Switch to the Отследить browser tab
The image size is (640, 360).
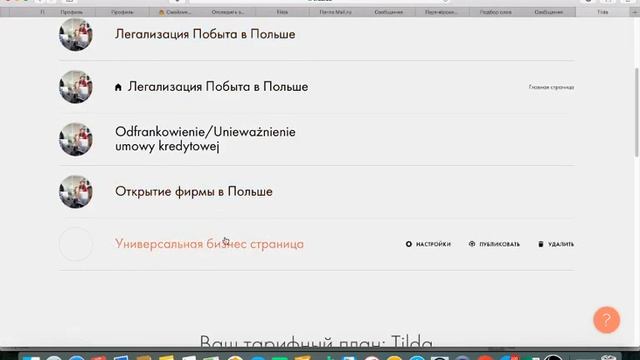pos(228,12)
